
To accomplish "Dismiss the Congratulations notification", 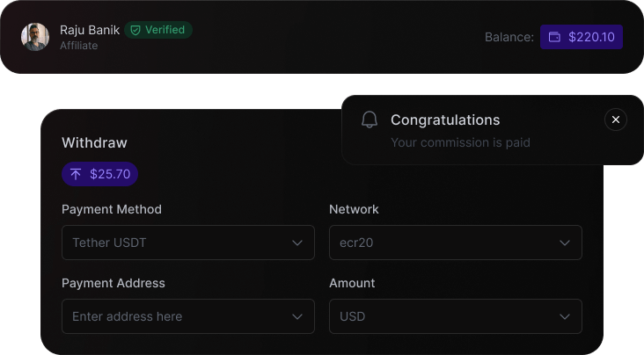I will click(x=616, y=120).
